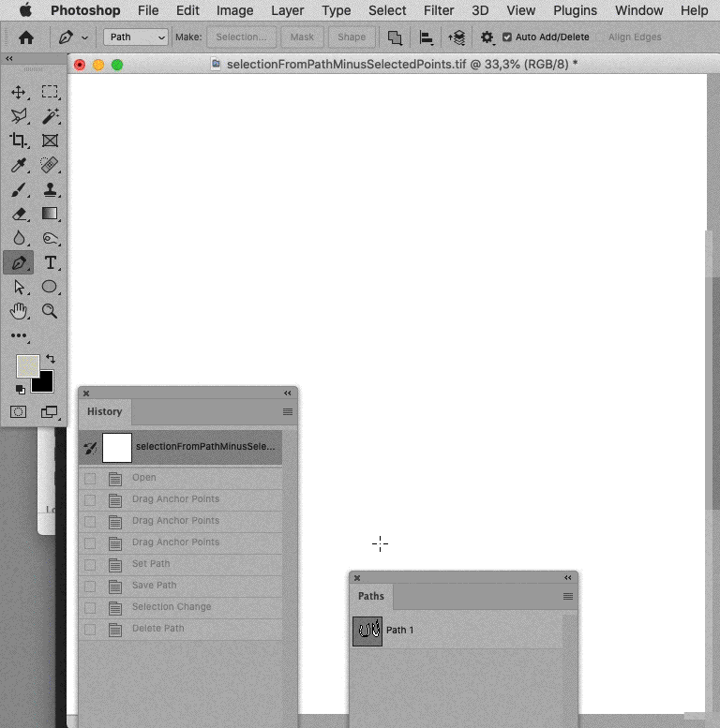Select the Horizontal Type tool
This screenshot has height=728, width=720.
point(50,262)
